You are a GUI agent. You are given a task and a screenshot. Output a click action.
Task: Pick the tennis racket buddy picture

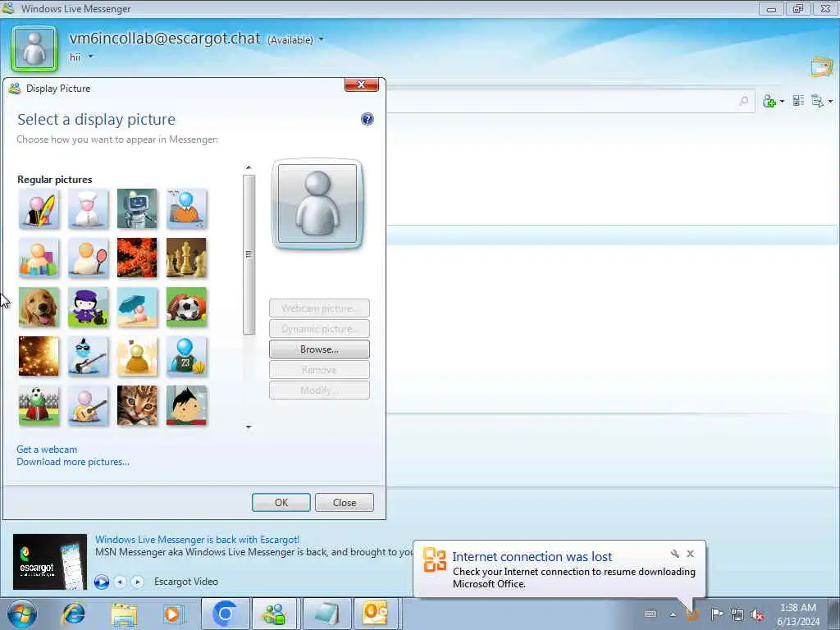pyautogui.click(x=88, y=258)
